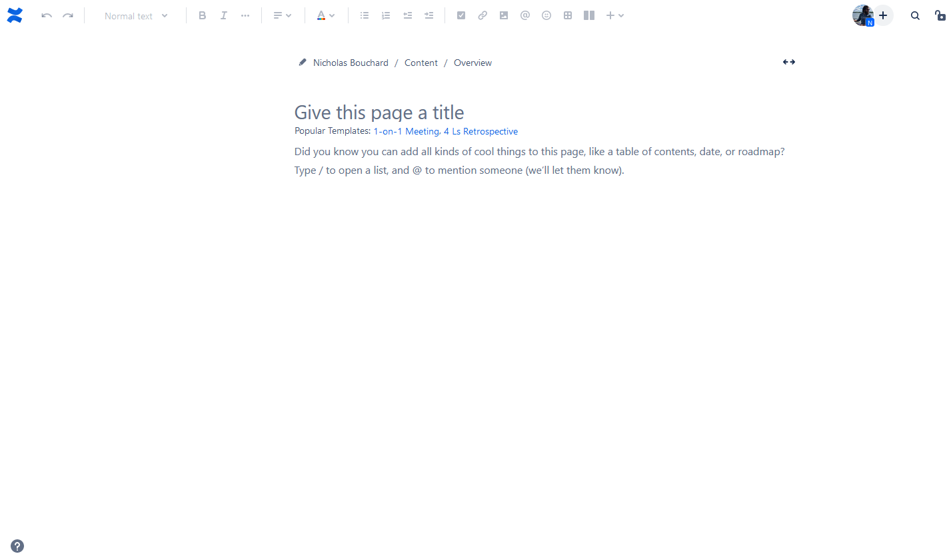Toggle italic formatting
Viewport: 951px width, 560px height.
224,15
